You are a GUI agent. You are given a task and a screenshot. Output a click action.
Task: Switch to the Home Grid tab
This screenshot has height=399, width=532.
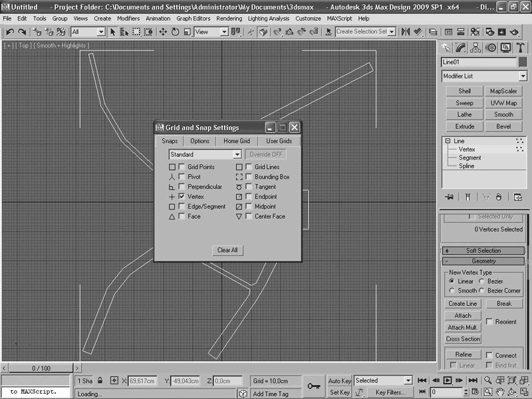click(236, 141)
